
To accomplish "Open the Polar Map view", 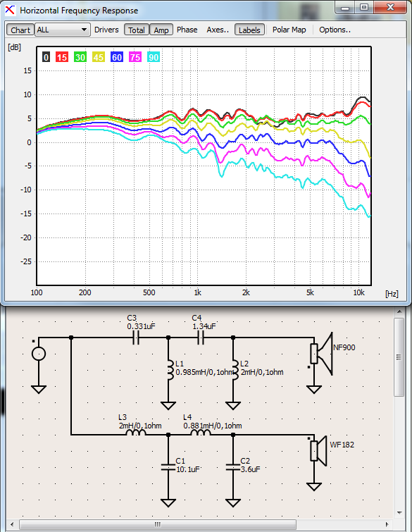I will (x=289, y=30).
